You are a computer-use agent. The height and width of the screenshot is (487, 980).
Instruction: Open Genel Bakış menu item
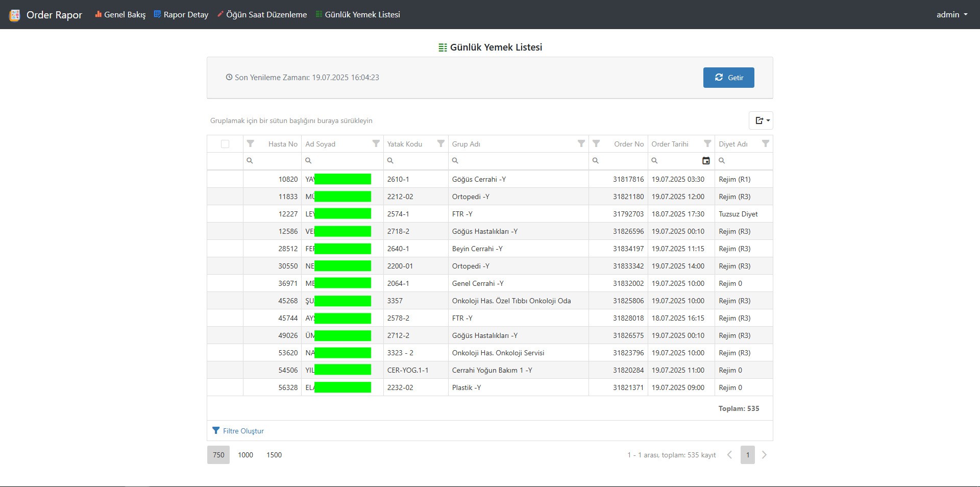click(120, 15)
